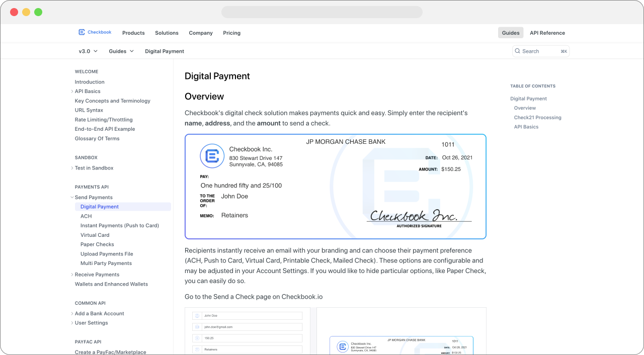
Task: Open the Products menu
Action: (133, 33)
